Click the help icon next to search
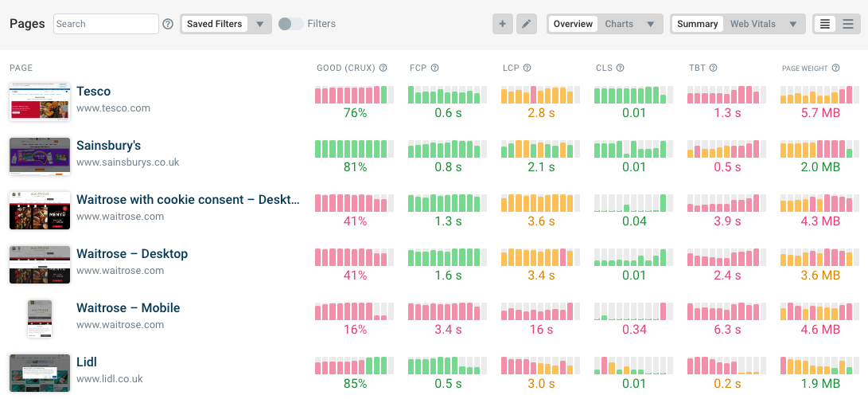This screenshot has width=868, height=399. pos(168,24)
